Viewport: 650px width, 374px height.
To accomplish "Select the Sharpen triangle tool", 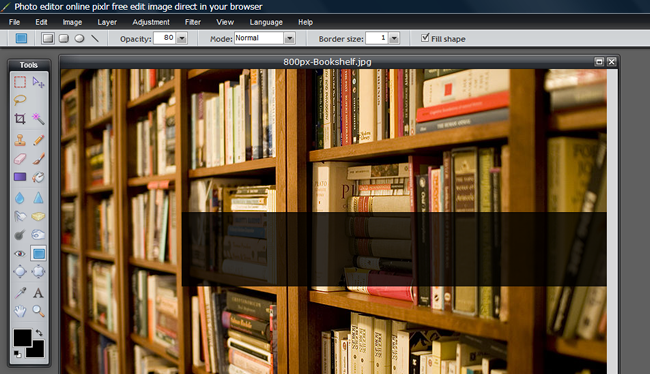I will pos(38,198).
